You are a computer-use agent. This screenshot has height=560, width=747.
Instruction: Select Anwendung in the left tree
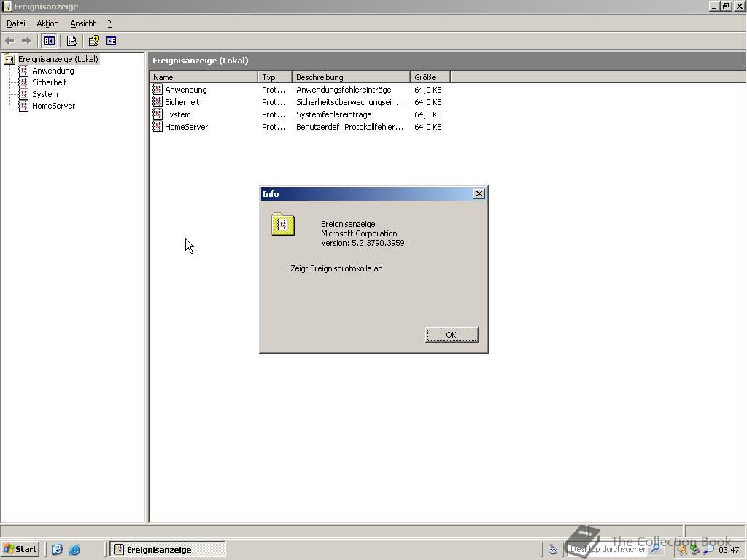click(53, 71)
